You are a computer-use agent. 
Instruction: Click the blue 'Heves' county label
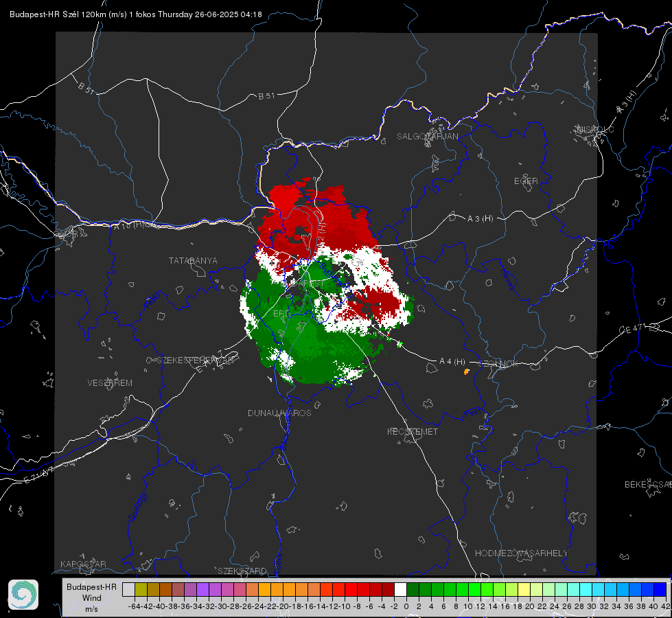(507, 279)
